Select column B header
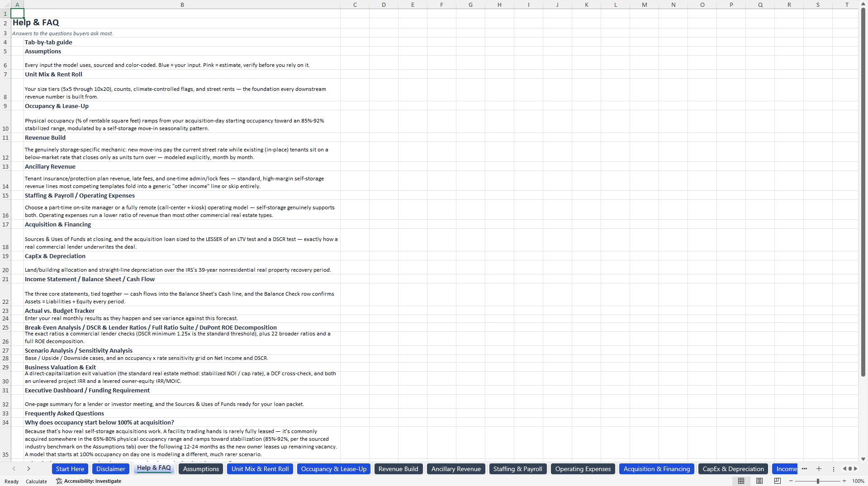The width and height of the screenshot is (868, 486). click(x=182, y=5)
